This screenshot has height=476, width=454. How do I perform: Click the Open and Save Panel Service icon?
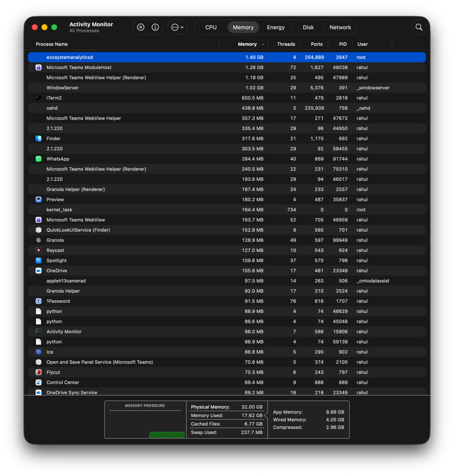click(x=38, y=362)
